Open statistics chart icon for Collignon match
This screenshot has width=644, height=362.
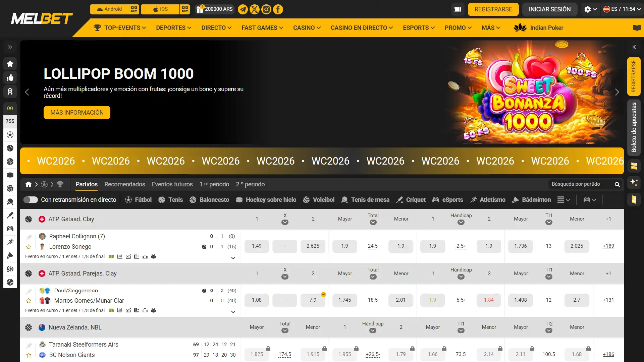pos(120,256)
